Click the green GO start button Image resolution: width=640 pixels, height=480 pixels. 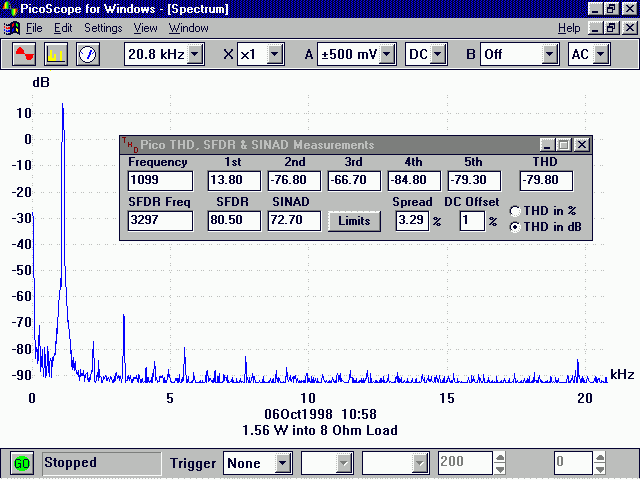(22, 463)
